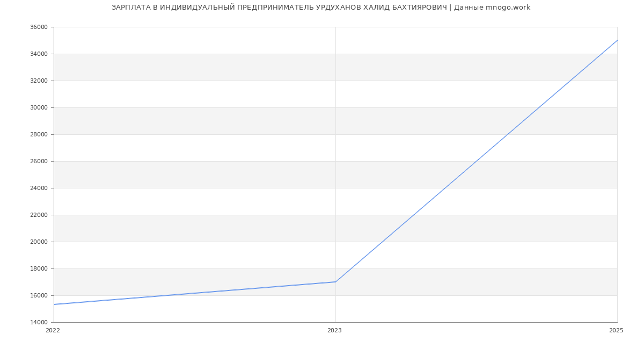Select the 2022 starting point of the line
This screenshot has width=644, height=349.
(x=54, y=304)
